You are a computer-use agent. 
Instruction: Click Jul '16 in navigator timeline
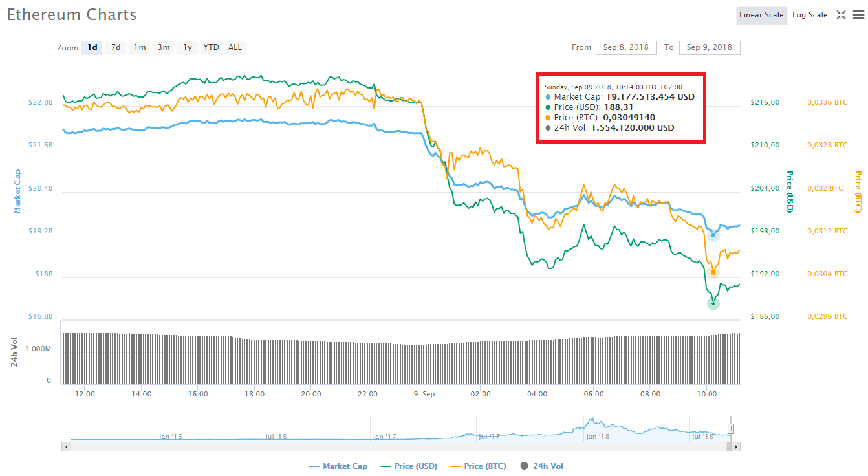click(x=276, y=437)
